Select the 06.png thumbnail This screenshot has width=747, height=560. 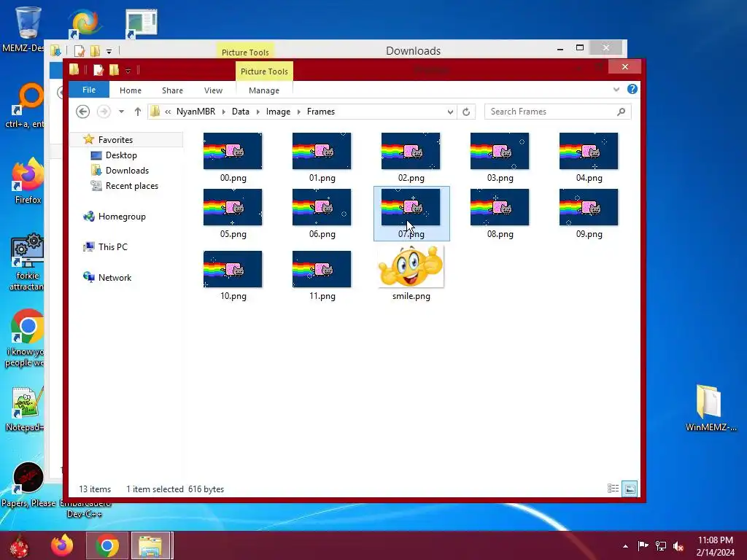pos(322,207)
